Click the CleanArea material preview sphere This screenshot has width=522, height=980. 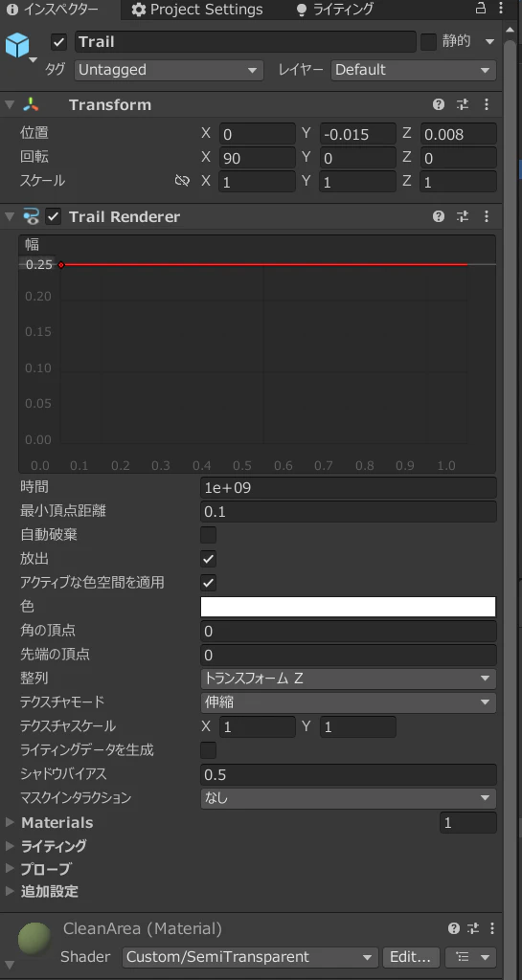35,938
